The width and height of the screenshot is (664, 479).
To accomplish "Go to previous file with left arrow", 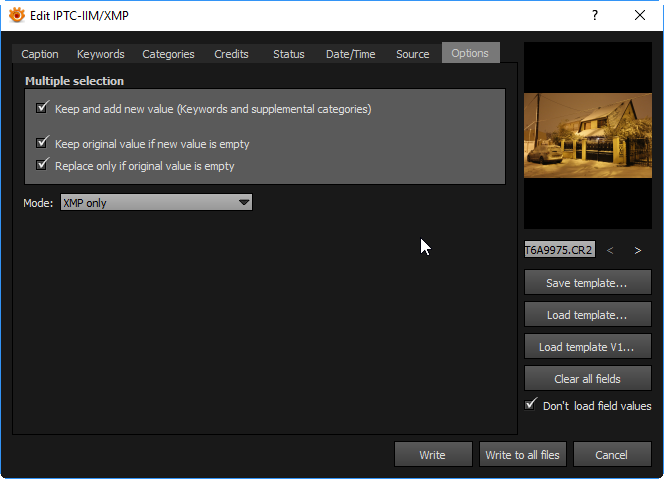I will tap(610, 250).
